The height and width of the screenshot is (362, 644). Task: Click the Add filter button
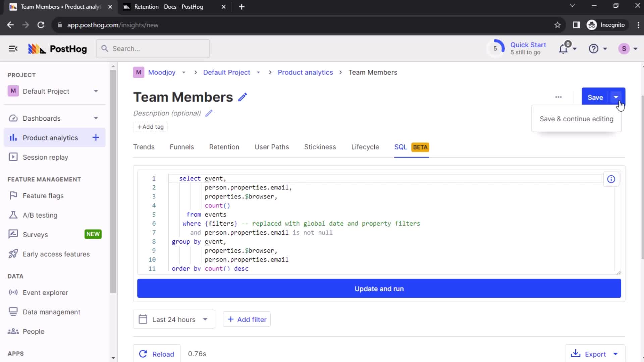click(x=247, y=319)
